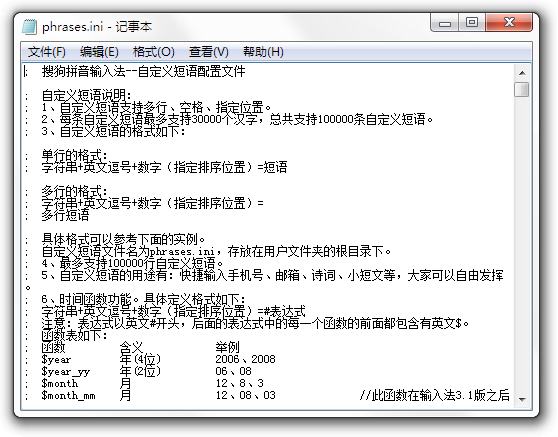Image resolution: width=558 pixels, height=437 pixels.
Task: Close the phrases.ini Notepad window
Action: (509, 23)
